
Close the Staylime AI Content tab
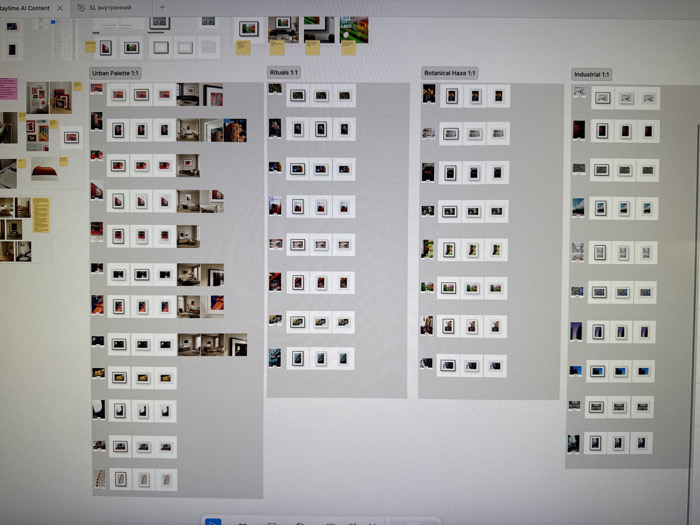60,8
